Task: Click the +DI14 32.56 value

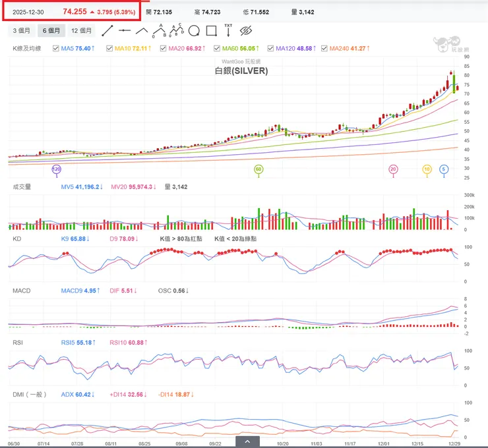Action: coord(128,395)
